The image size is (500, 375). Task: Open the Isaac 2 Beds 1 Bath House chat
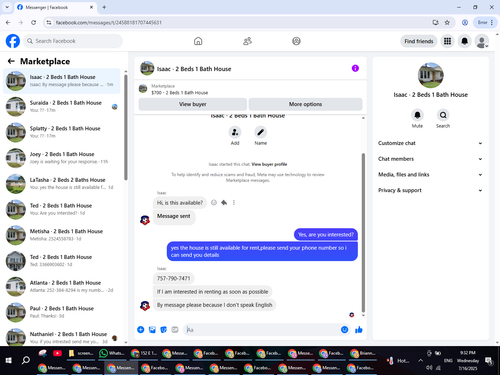(x=62, y=81)
